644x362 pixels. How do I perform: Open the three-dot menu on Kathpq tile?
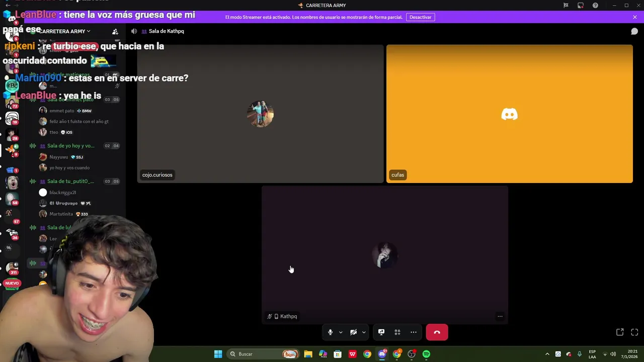tap(500, 316)
